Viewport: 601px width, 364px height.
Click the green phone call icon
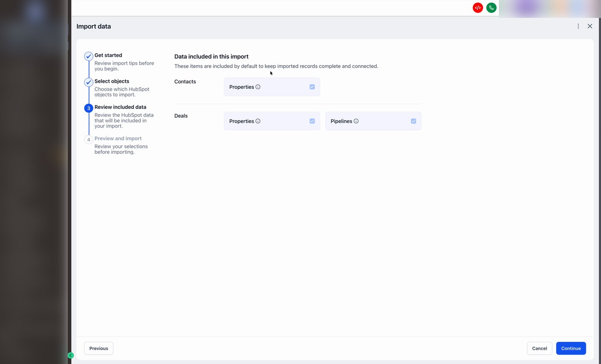(x=491, y=7)
